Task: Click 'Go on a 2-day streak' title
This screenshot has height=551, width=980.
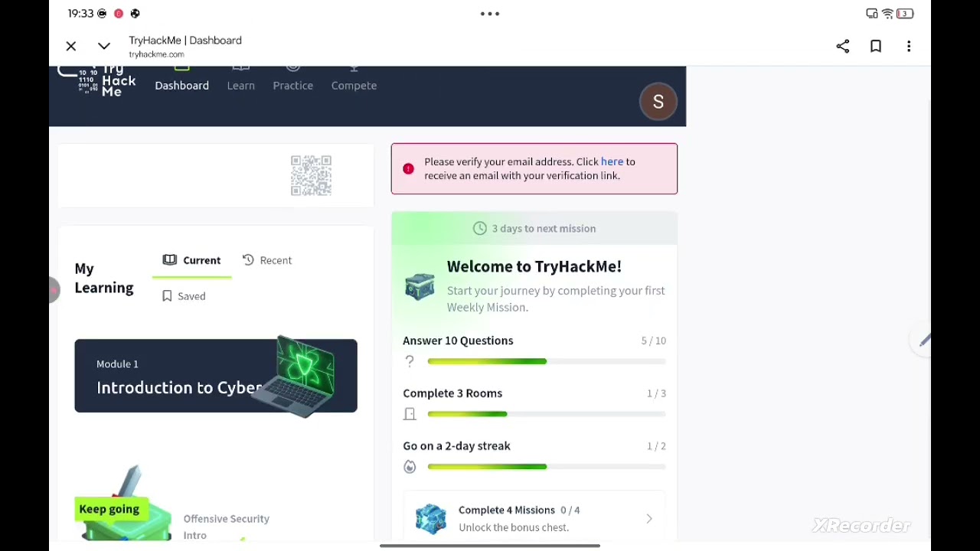Action: click(x=456, y=446)
